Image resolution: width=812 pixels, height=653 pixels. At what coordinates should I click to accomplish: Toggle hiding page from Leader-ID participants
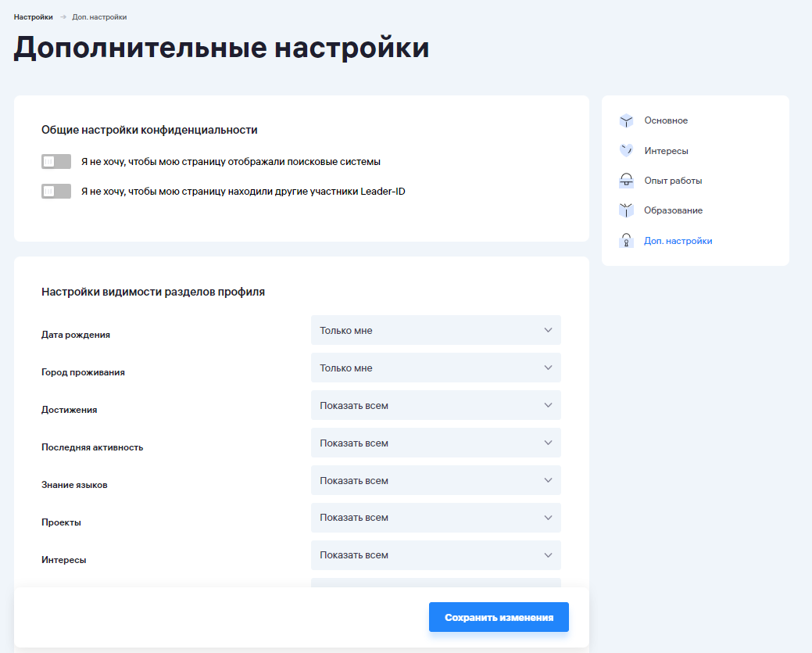click(56, 191)
